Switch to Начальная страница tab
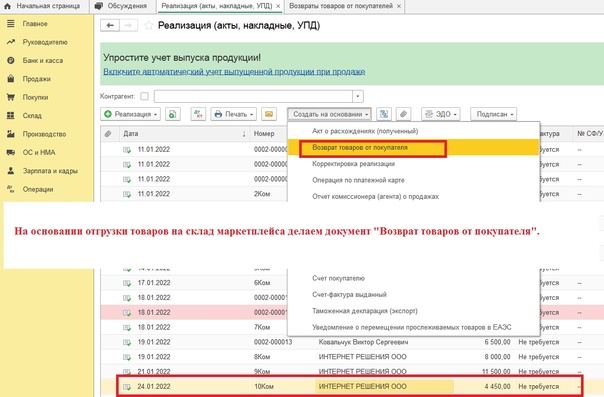 click(42, 6)
